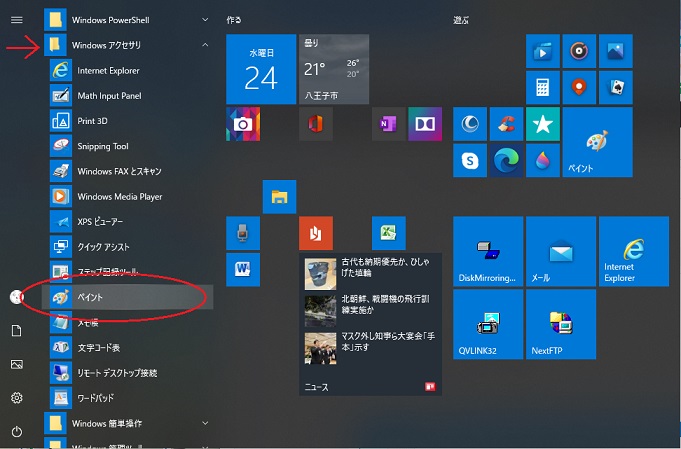Click the 遊ぶ group header
The image size is (681, 449).
(461, 20)
